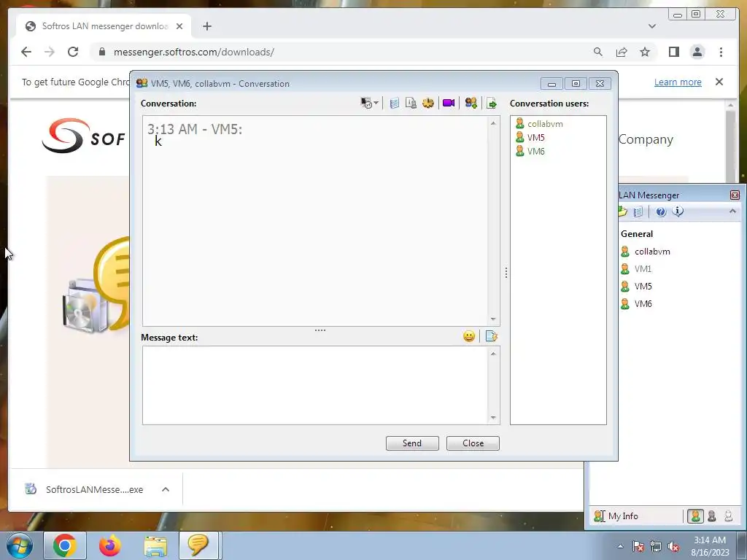Click General group header in LAN Messenger
747x560 pixels.
tap(636, 234)
